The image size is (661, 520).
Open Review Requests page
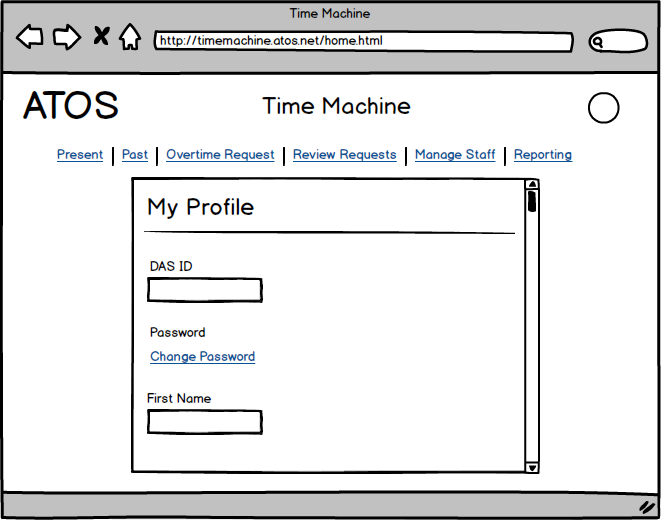point(344,155)
